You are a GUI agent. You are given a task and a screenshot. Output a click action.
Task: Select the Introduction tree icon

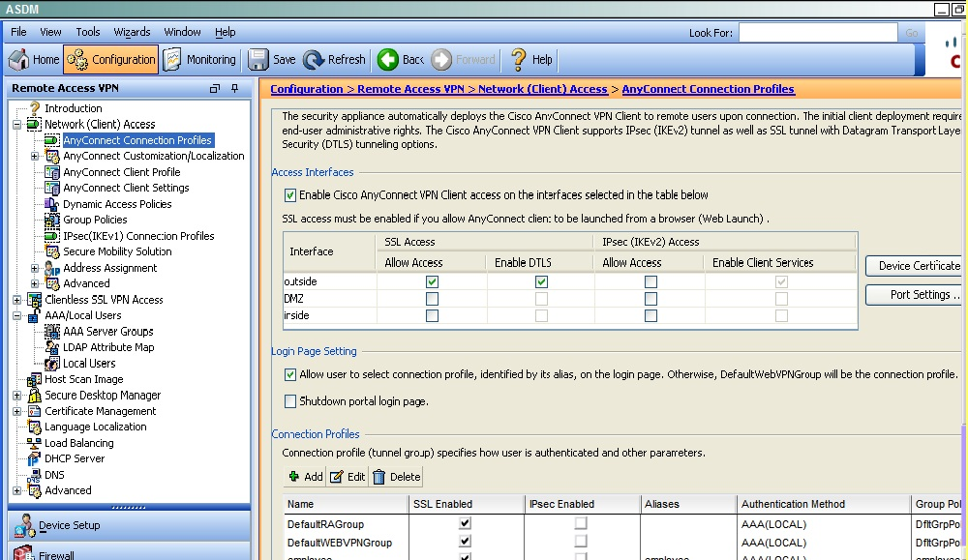(x=35, y=108)
